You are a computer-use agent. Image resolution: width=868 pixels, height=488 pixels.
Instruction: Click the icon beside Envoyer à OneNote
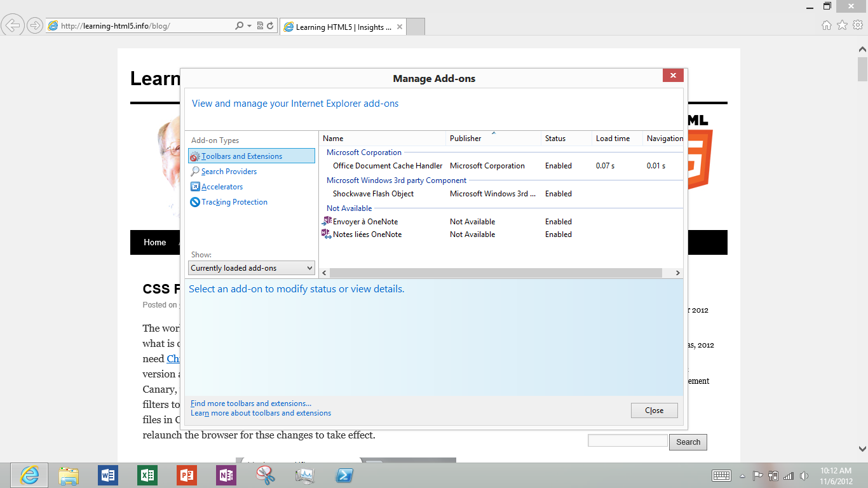pos(327,221)
